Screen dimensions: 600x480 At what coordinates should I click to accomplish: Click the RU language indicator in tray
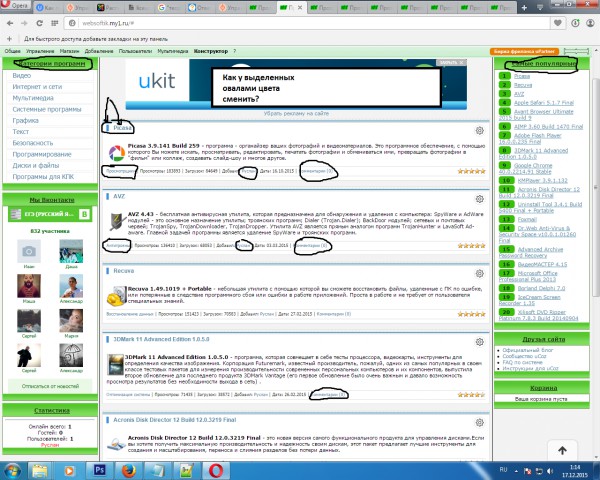(503, 470)
